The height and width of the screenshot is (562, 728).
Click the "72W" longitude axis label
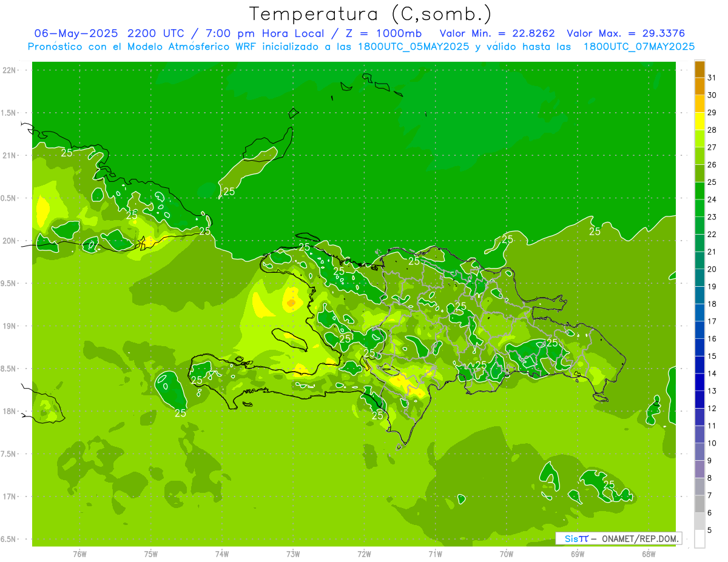tap(364, 554)
